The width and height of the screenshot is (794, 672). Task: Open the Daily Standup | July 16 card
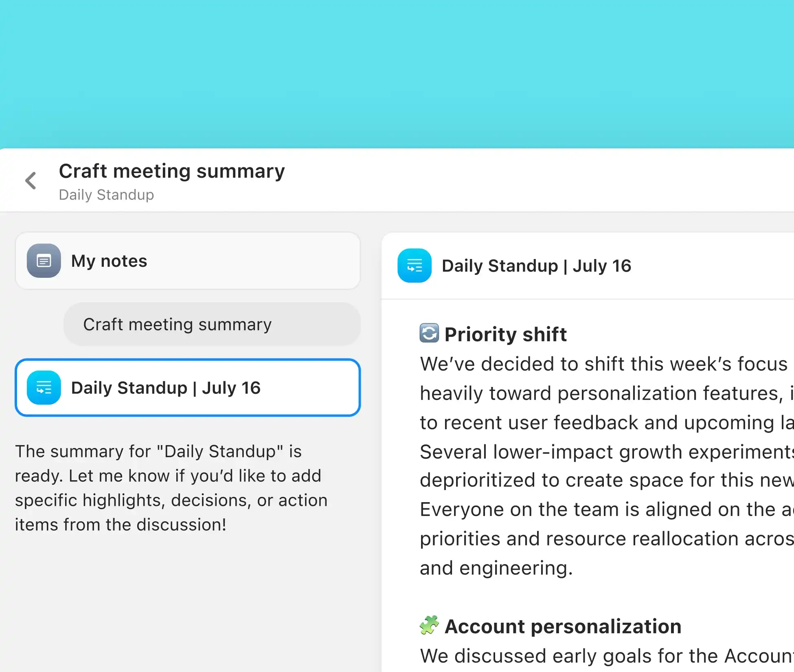[188, 387]
